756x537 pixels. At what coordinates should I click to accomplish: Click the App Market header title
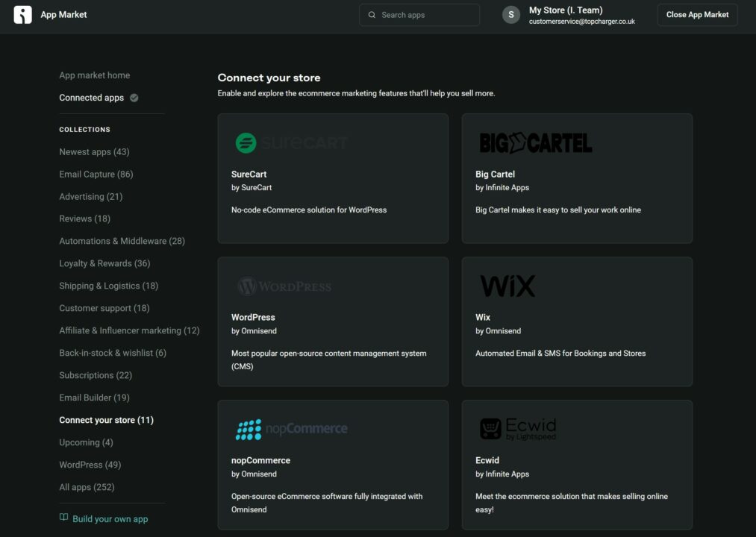tap(63, 15)
